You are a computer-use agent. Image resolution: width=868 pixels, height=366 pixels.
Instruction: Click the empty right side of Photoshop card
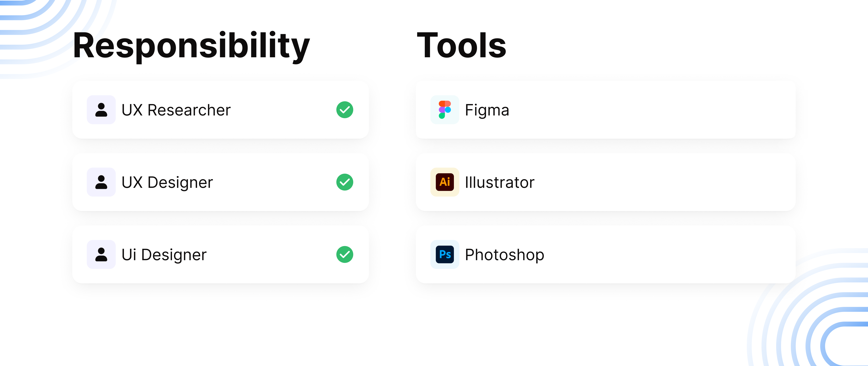point(674,254)
